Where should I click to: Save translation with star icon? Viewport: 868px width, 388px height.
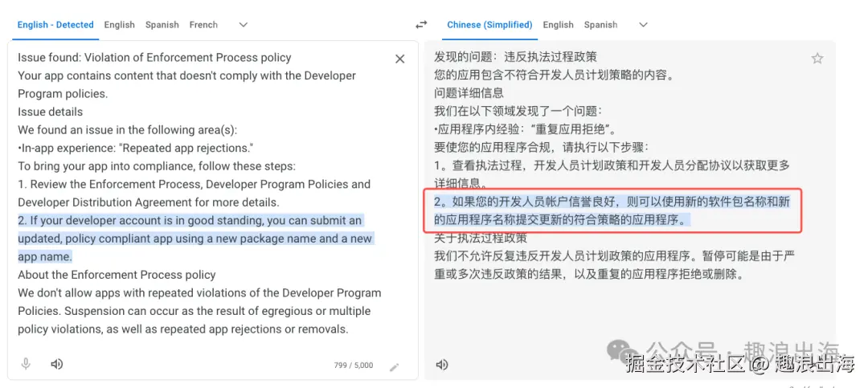point(817,58)
